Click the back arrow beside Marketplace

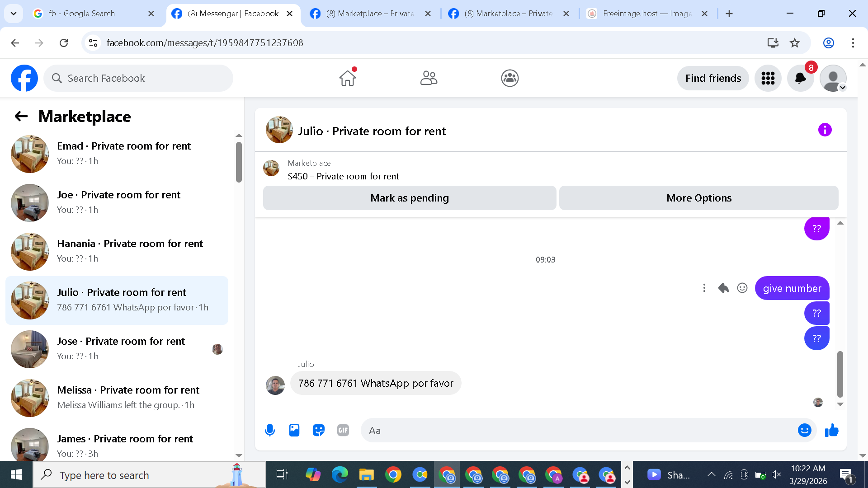(x=21, y=116)
